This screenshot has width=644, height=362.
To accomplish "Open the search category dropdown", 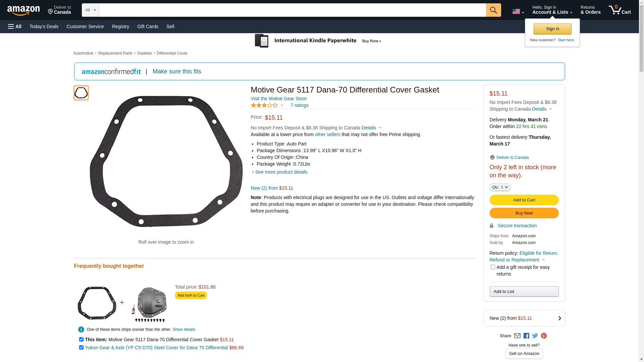I will [x=91, y=10].
